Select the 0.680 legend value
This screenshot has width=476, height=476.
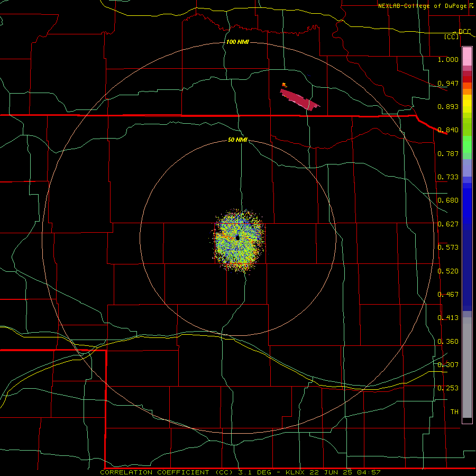[448, 200]
